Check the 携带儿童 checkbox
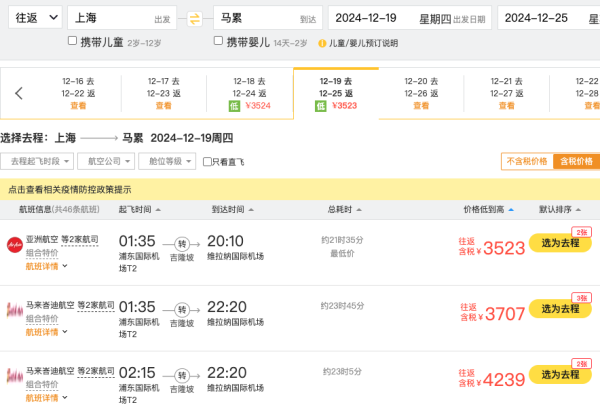 click(x=72, y=41)
